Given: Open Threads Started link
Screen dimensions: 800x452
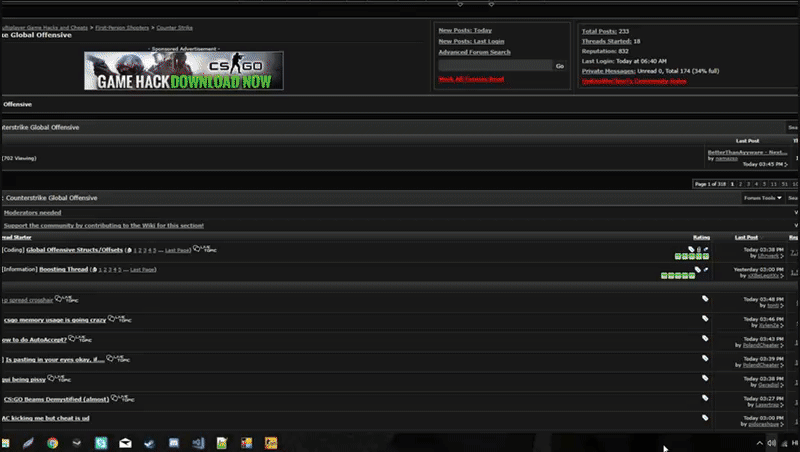Looking at the screenshot, I should (x=606, y=41).
